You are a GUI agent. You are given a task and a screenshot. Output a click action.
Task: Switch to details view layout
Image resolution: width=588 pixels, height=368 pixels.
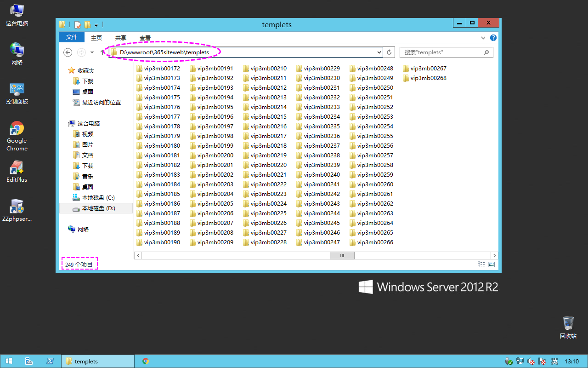(481, 264)
